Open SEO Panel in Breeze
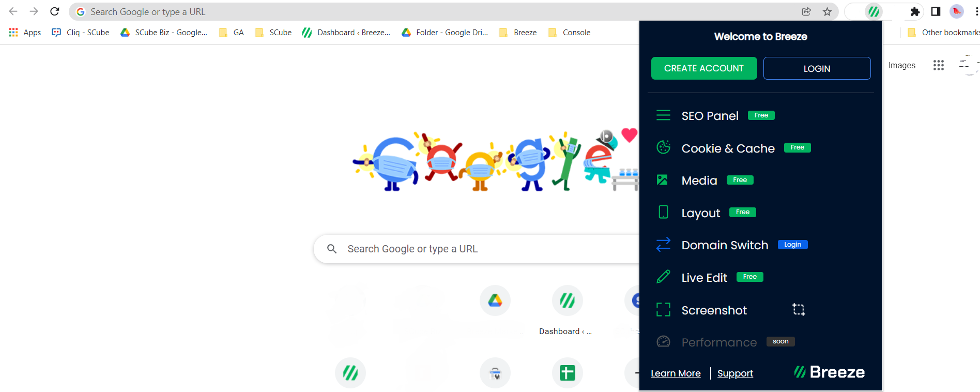980x392 pixels. [710, 116]
